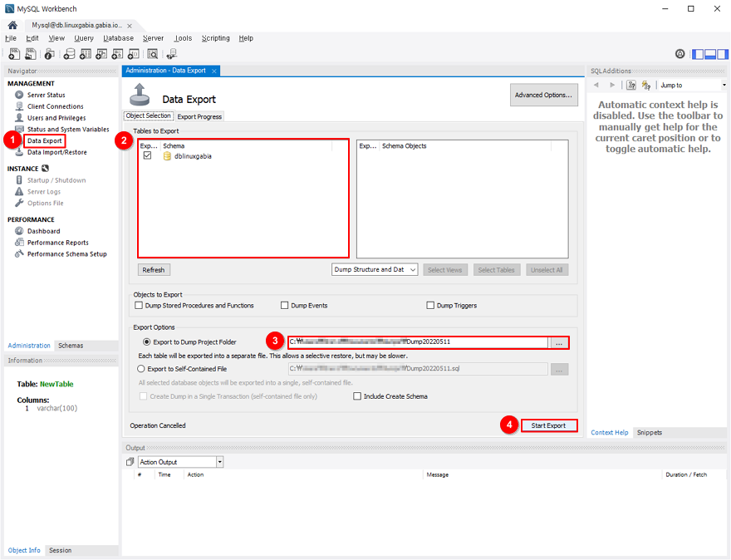Screen dimensions: 731x560
Task: Open the Server menu
Action: [154, 38]
